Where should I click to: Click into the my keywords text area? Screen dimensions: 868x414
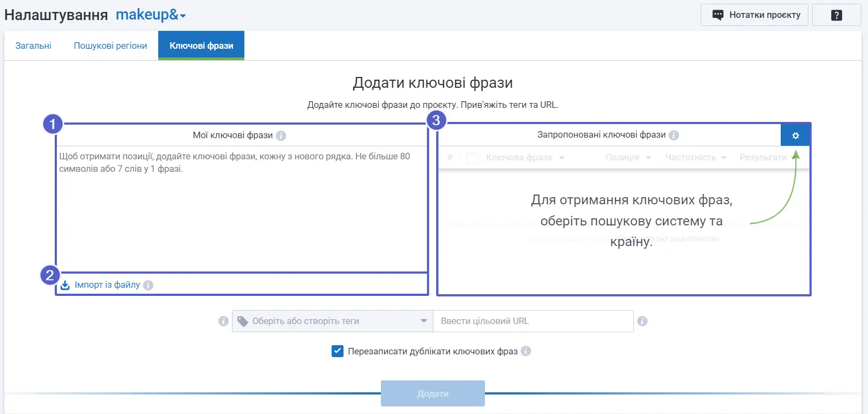point(242,209)
